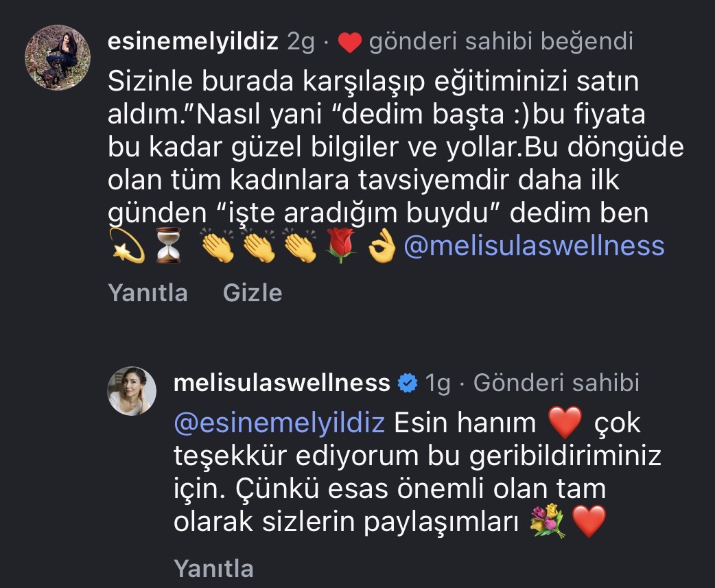This screenshot has width=715, height=588.
Task: Click the "Gönderi sahibi" label on the reply
Action: tap(556, 383)
